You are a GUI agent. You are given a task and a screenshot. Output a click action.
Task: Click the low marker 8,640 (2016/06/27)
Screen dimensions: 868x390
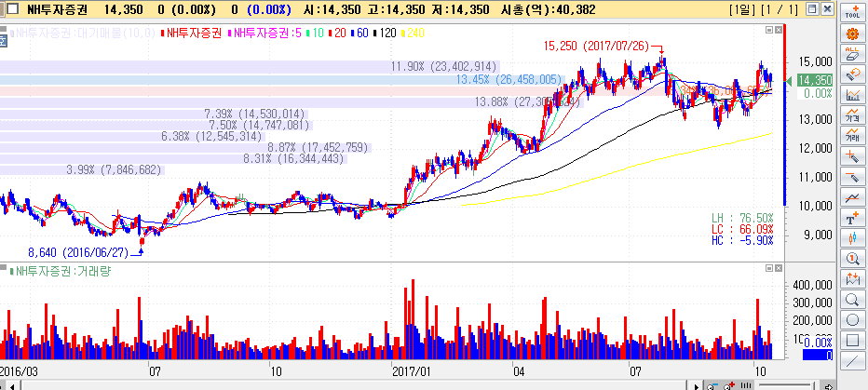[x=77, y=253]
